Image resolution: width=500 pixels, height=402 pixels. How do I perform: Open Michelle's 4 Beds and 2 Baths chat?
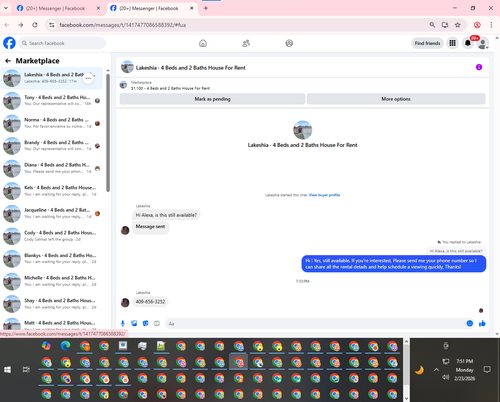coord(52,281)
